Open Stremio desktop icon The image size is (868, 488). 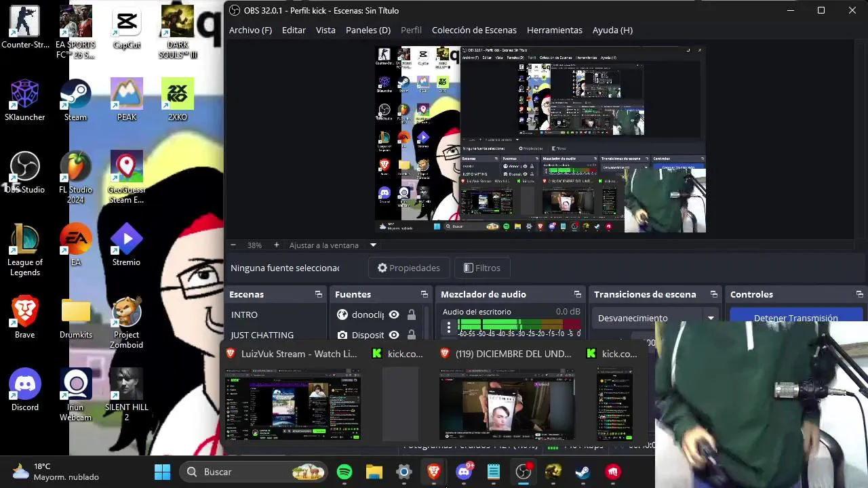tap(127, 245)
